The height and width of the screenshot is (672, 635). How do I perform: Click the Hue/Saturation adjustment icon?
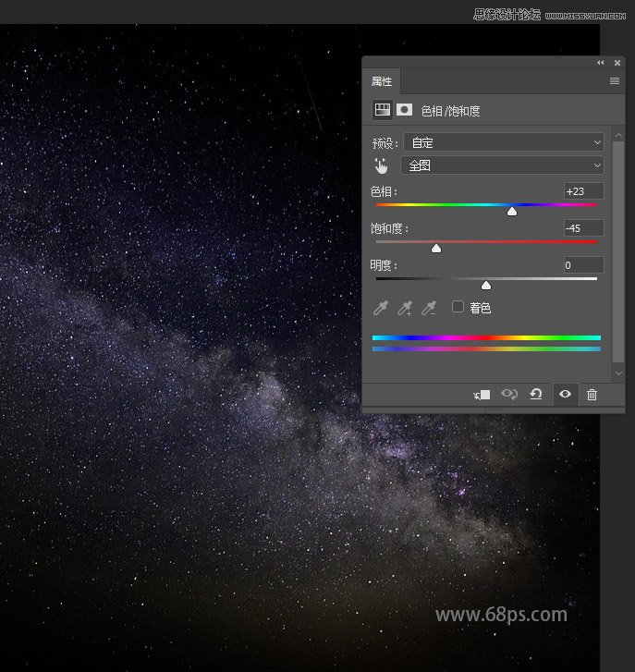382,111
